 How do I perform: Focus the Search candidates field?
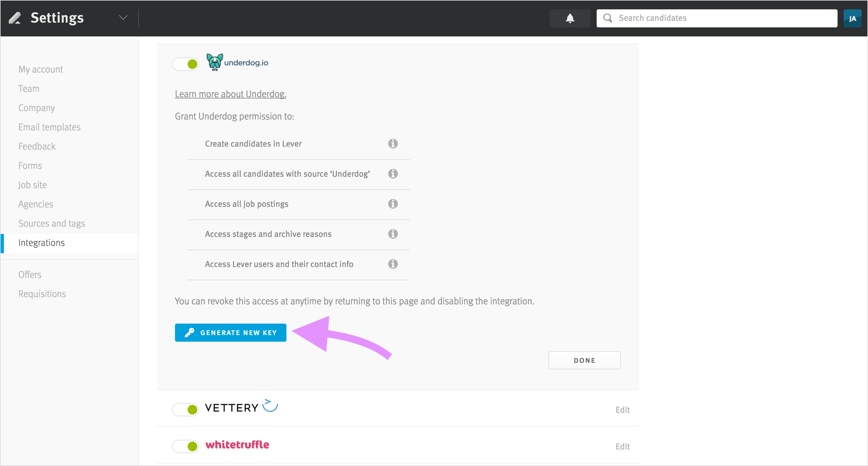click(x=717, y=18)
